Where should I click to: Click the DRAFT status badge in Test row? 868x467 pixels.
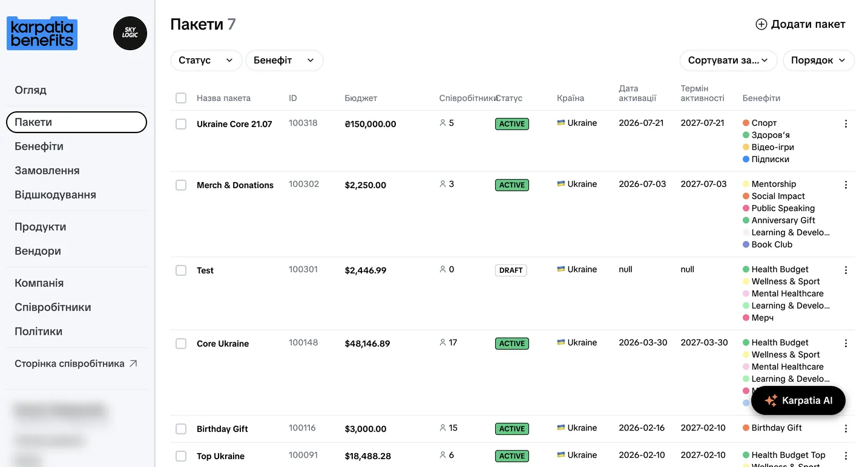coord(511,270)
